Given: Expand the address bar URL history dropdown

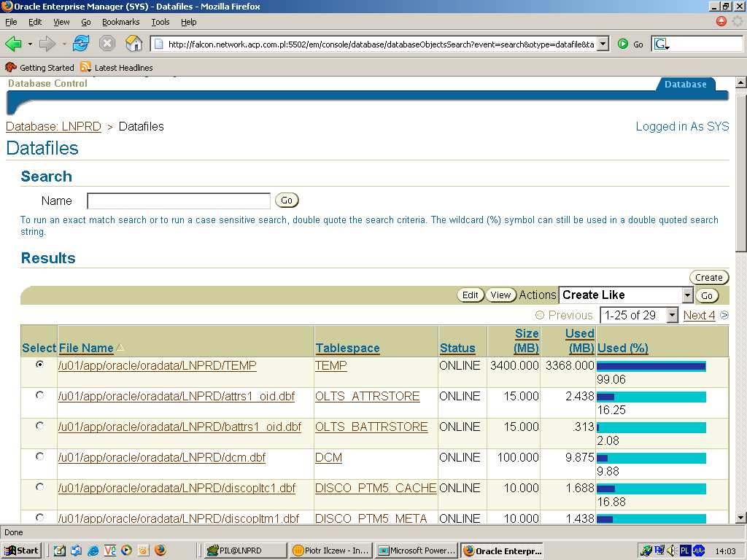Looking at the screenshot, I should click(x=603, y=44).
